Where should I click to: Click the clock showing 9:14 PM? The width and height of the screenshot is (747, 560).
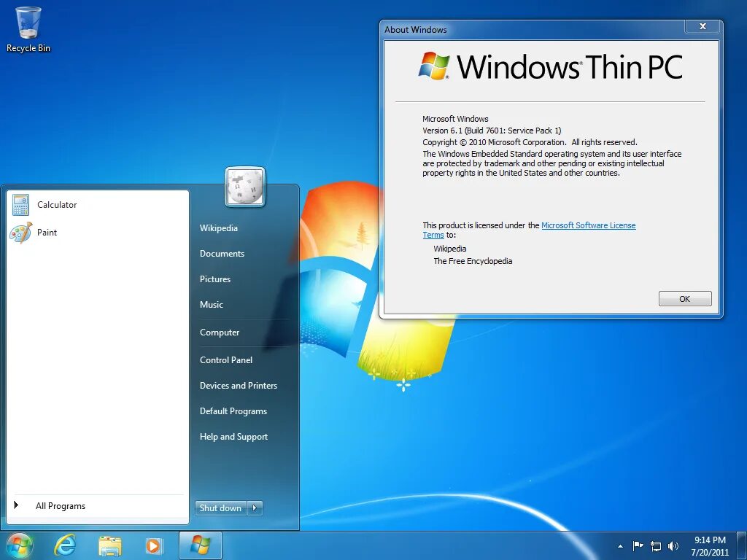[710, 540]
